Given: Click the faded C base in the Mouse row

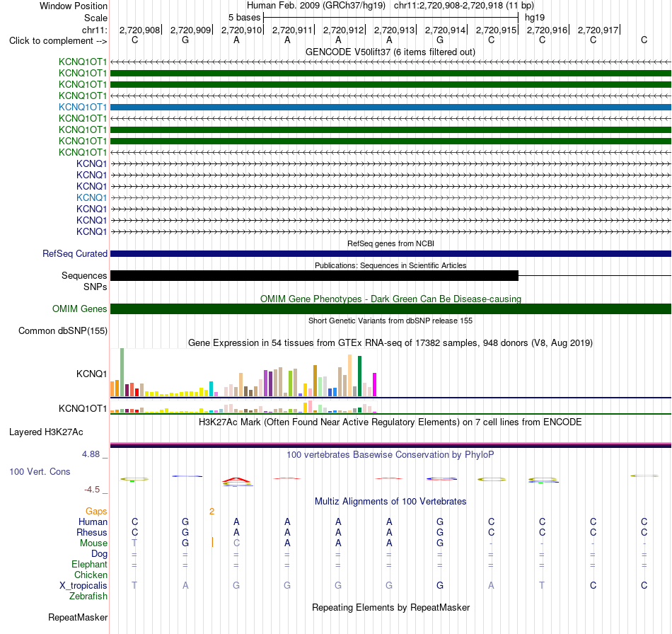Looking at the screenshot, I should coord(236,543).
